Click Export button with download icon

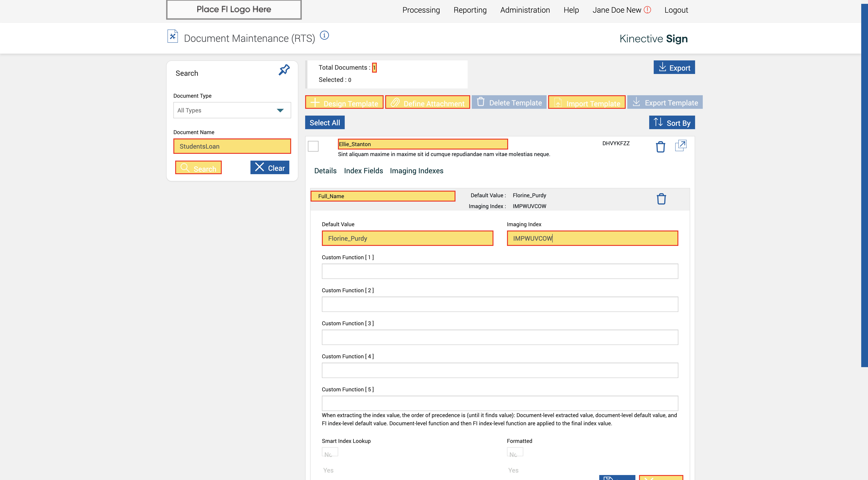(x=674, y=67)
